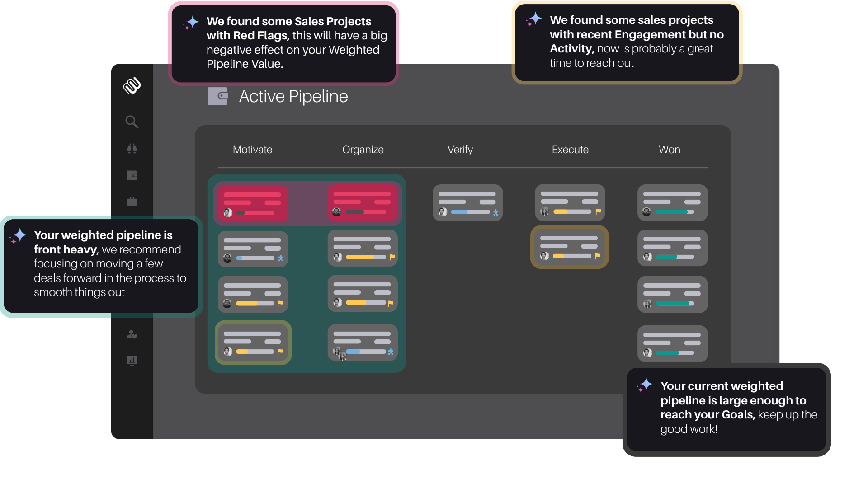The height and width of the screenshot is (488, 868).
Task: Click the app logo in the sidebar
Action: (x=132, y=85)
